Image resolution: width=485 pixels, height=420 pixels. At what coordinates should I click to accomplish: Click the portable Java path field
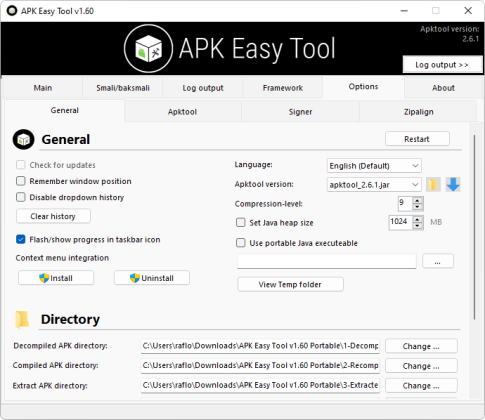click(x=327, y=261)
